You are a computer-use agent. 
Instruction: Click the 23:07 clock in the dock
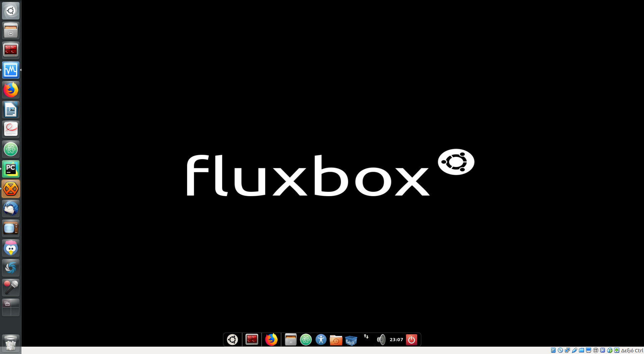pyautogui.click(x=396, y=340)
